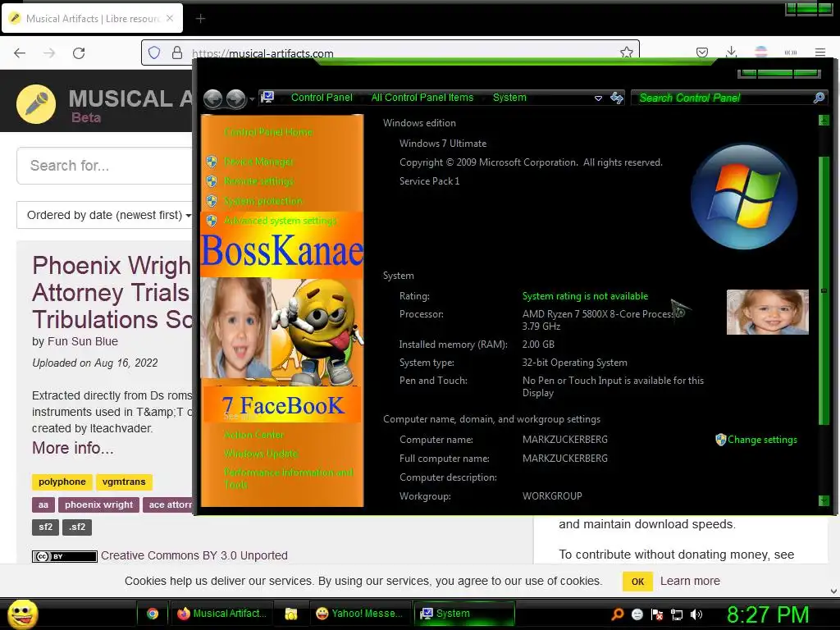Open Windows Update from sidebar
The width and height of the screenshot is (840, 630).
(x=260, y=453)
